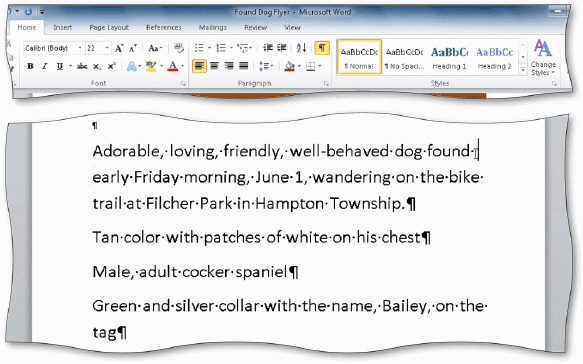Toggle Italic formatting

click(x=45, y=66)
